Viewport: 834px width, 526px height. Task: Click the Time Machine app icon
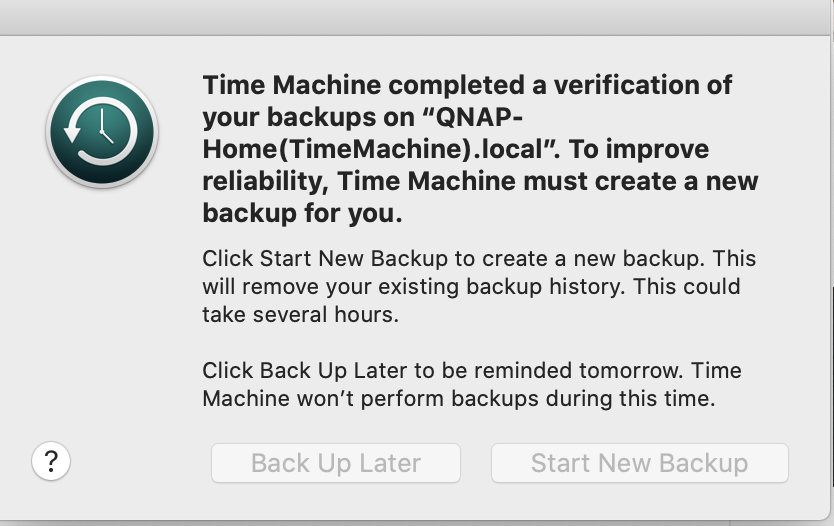[101, 132]
